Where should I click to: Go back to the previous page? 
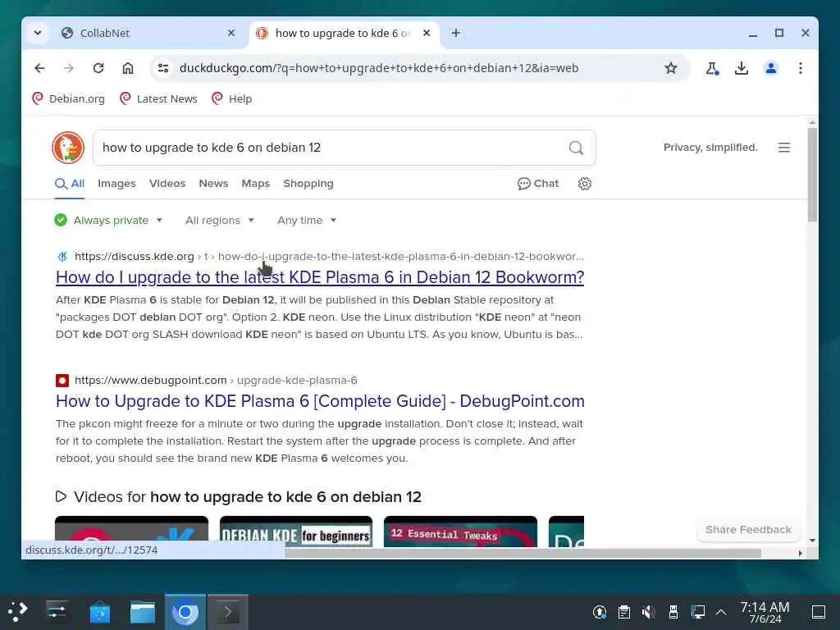[39, 68]
